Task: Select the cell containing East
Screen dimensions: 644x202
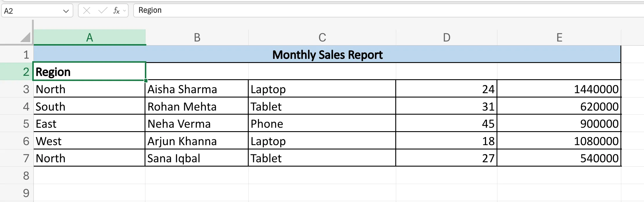Action: coord(90,124)
